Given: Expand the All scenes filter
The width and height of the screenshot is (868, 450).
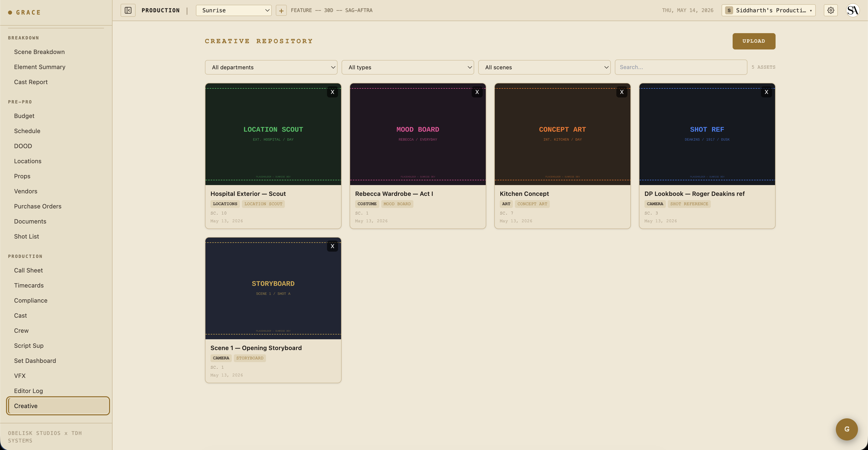Looking at the screenshot, I should [x=544, y=67].
